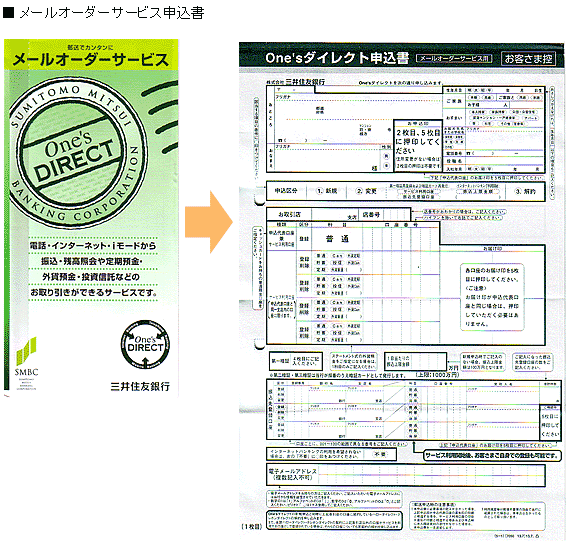
Task: Click 株式会社 三井住友銀行 at form top
Action: pos(296,82)
